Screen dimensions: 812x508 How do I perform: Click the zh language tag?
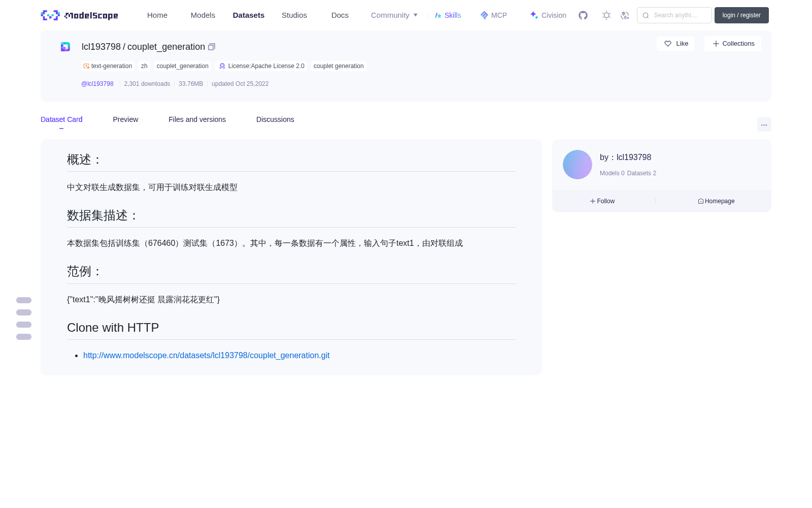pos(144,66)
